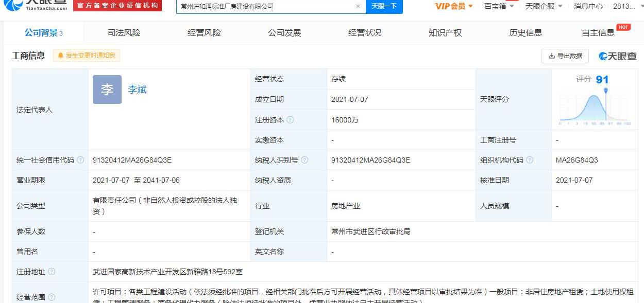Click the 评分 91 score chart
This screenshot has width=644, height=303.
[x=595, y=101]
